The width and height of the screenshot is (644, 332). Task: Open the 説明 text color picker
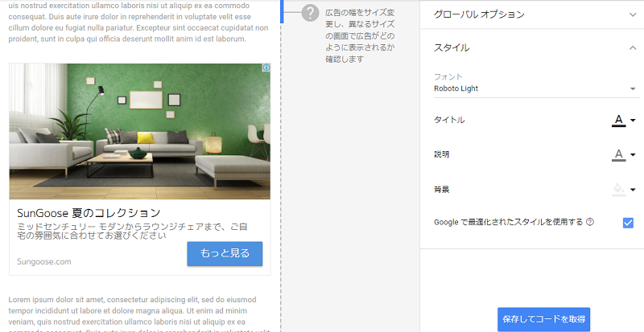click(x=618, y=154)
